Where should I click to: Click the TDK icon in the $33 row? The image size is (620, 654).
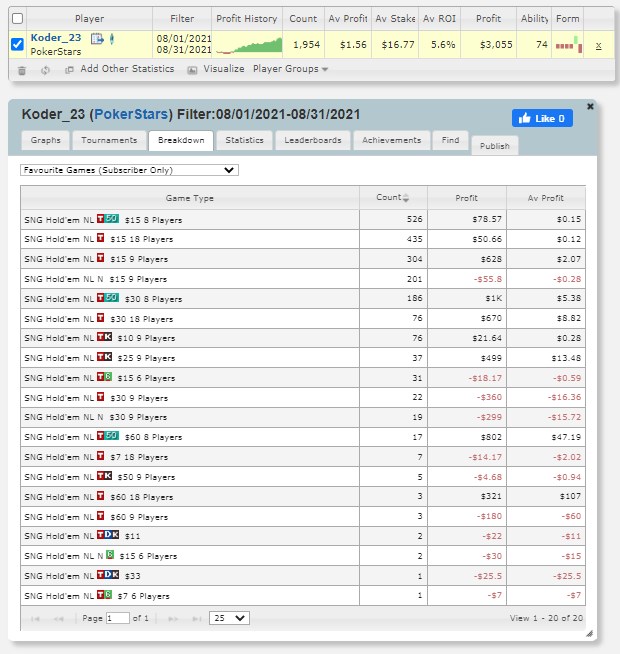(108, 575)
